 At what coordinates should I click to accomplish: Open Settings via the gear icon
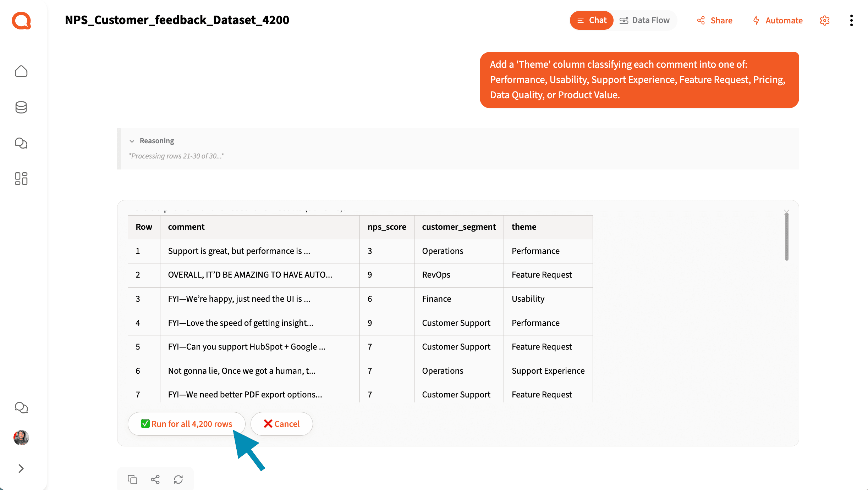[x=825, y=20]
